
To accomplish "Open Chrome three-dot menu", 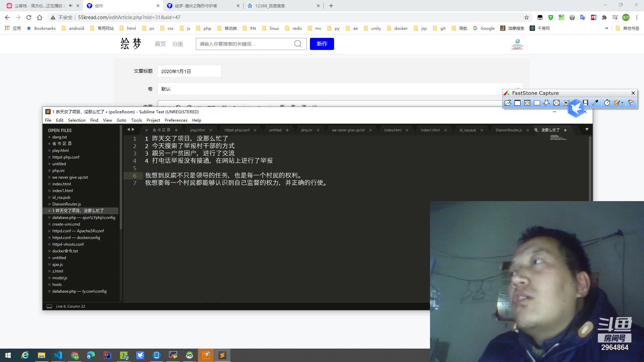I will [x=637, y=17].
